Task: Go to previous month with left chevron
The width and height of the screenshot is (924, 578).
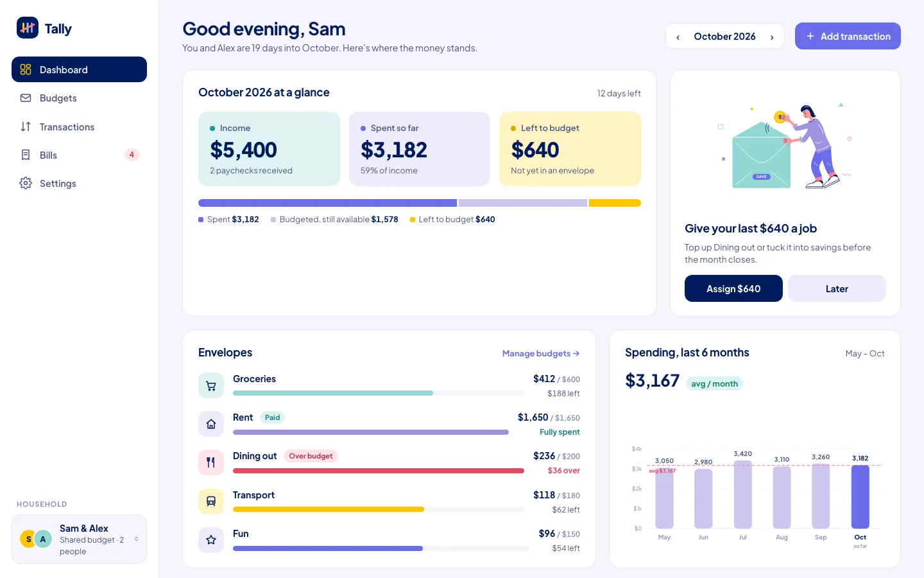Action: point(678,37)
